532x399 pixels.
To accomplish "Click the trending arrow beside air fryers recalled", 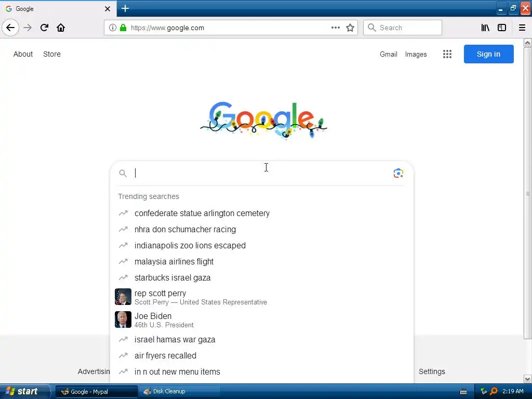I will [123, 355].
